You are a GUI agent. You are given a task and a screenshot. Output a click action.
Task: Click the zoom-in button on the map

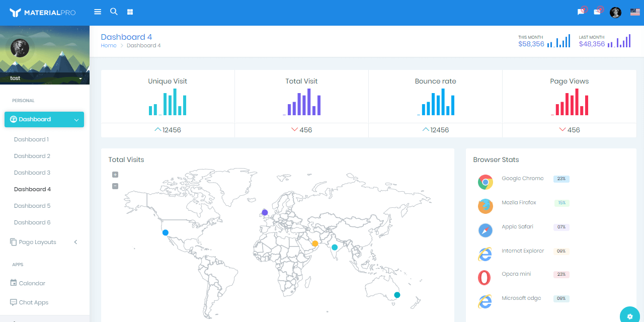115,175
